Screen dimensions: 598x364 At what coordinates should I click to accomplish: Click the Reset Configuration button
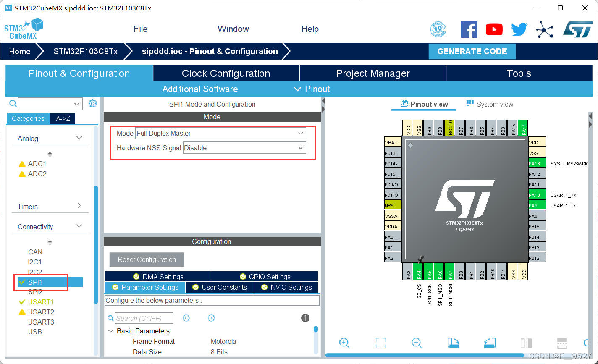(147, 259)
